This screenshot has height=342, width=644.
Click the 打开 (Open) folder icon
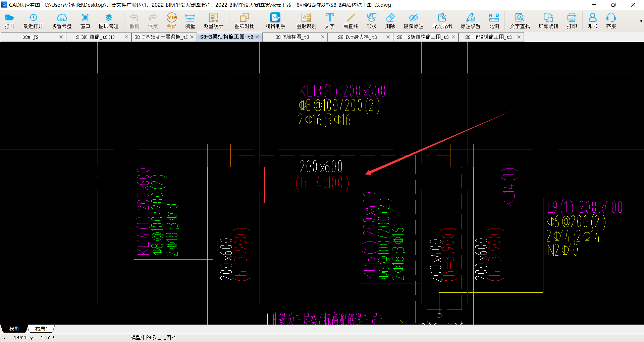(x=9, y=21)
